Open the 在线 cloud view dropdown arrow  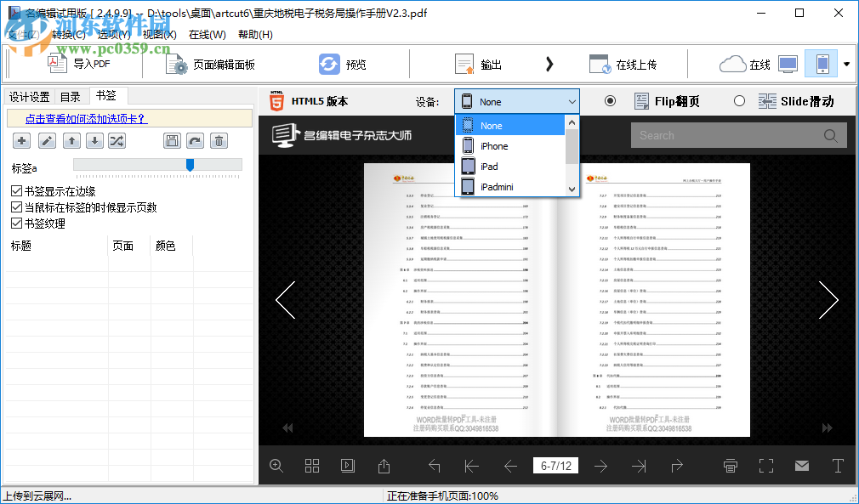[845, 64]
